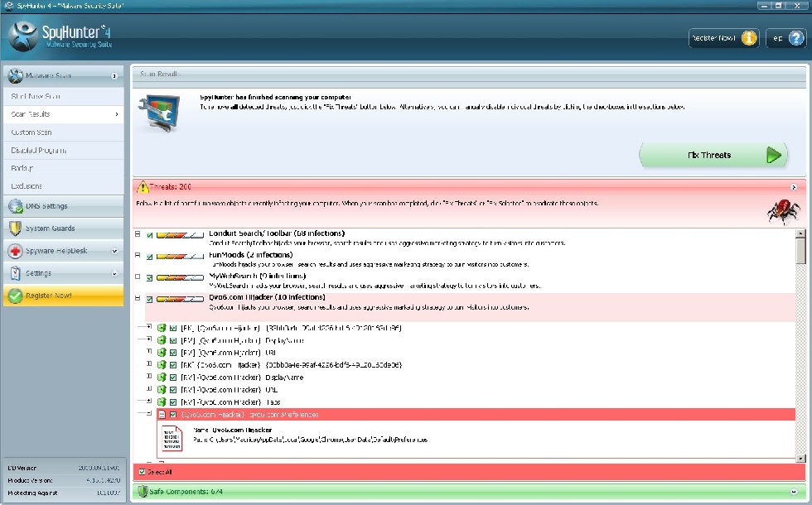Collapse the highlighted Preferences row details
812x505 pixels.
click(x=149, y=413)
